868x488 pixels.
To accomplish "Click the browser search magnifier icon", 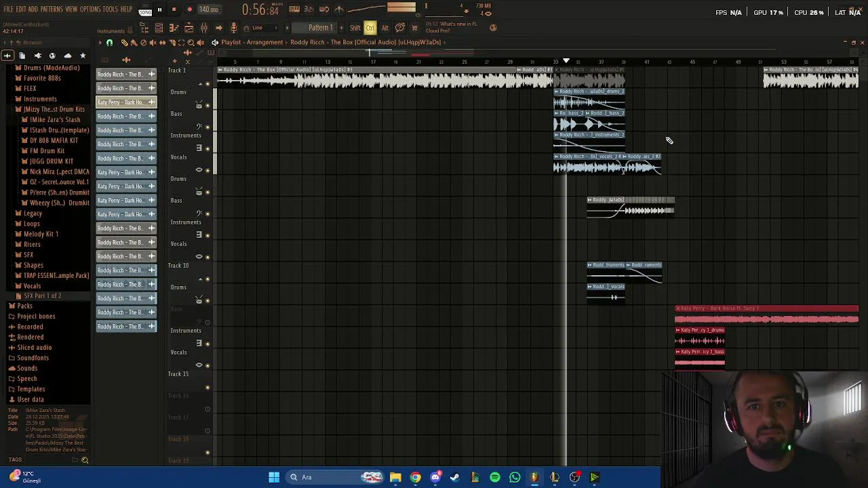I will pyautogui.click(x=85, y=460).
